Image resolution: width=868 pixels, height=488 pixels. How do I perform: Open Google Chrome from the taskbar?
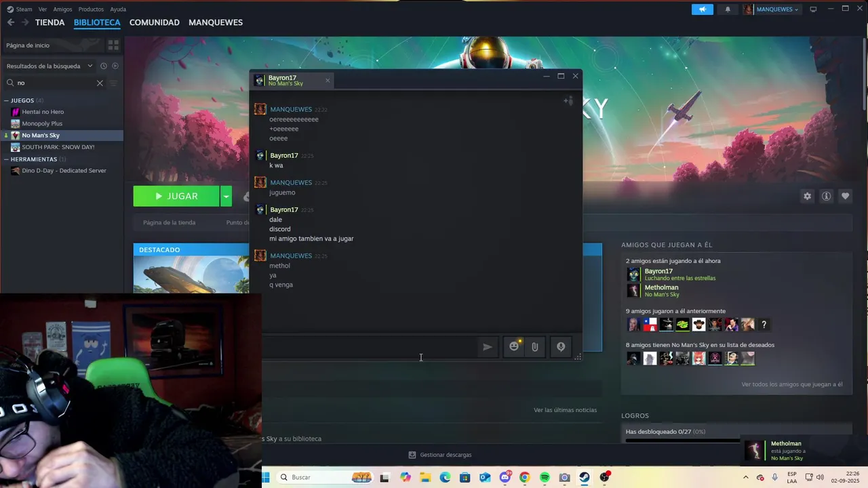524,478
